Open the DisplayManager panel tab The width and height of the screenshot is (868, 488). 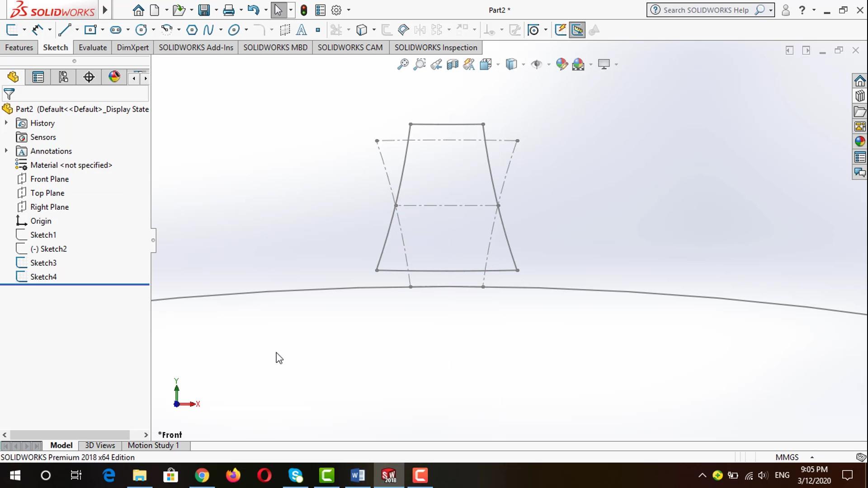[114, 77]
